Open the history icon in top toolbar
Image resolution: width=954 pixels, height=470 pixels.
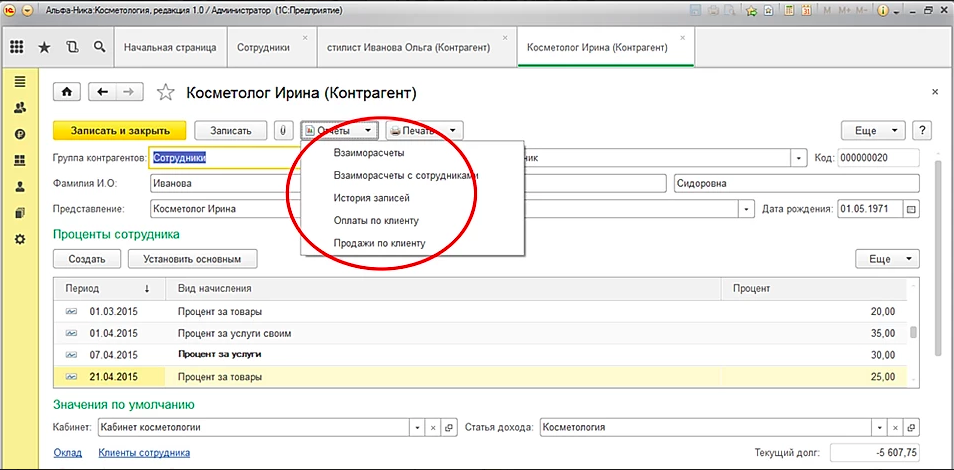(71, 47)
